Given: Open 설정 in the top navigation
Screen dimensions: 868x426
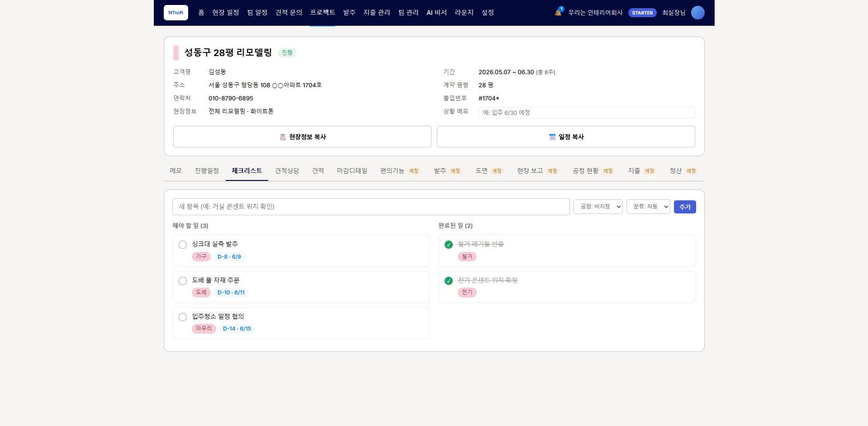Looking at the screenshot, I should click(x=488, y=13).
